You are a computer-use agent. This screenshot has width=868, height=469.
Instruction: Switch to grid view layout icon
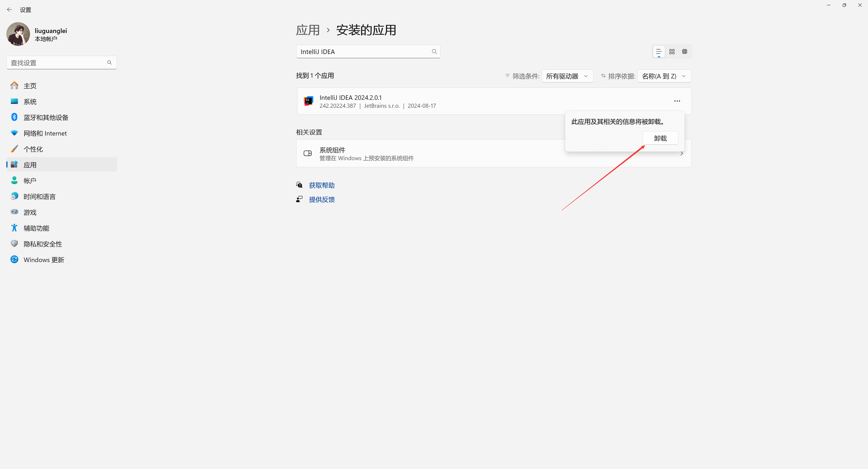(x=672, y=52)
